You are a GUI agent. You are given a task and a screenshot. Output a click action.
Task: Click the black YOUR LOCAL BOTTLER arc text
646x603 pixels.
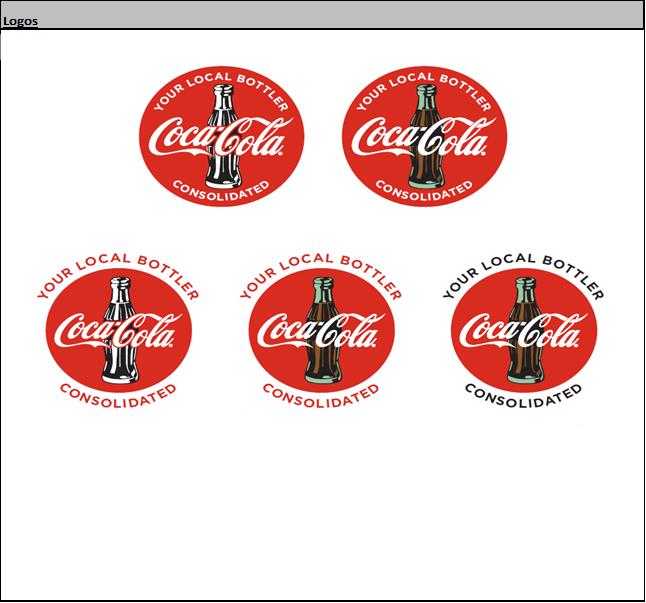click(x=524, y=275)
